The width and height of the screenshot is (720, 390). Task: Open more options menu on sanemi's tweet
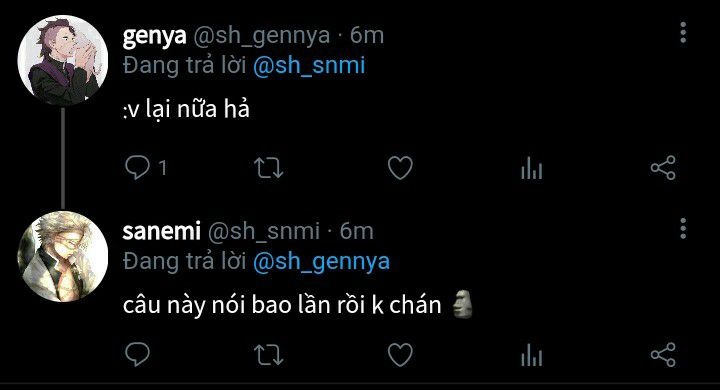pyautogui.click(x=683, y=228)
